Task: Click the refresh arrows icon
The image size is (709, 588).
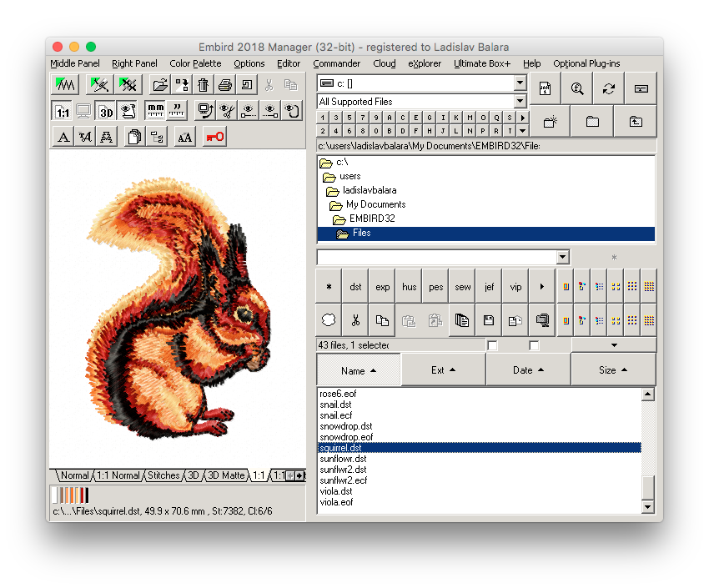Action: 609,88
